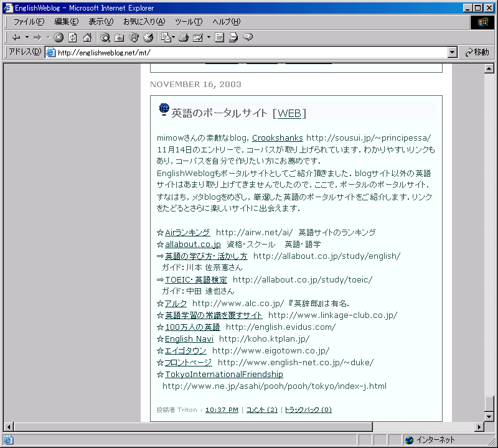This screenshot has width=498, height=448.
Task: Open the エイゴタウン link
Action: pos(186,351)
